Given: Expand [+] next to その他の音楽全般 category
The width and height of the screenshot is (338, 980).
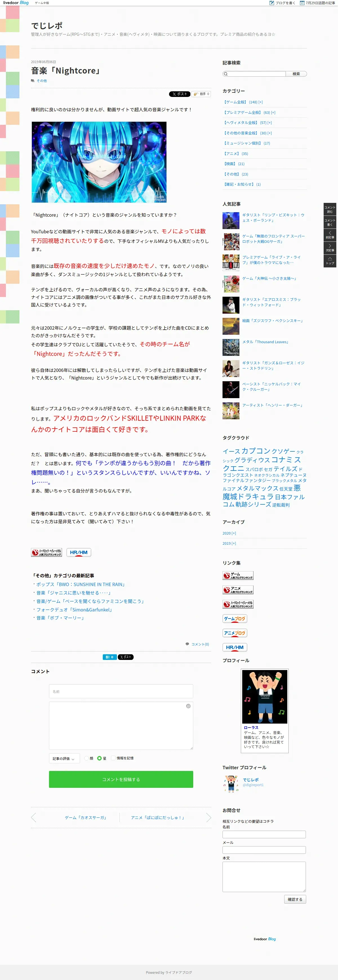Looking at the screenshot, I should click(x=270, y=133).
